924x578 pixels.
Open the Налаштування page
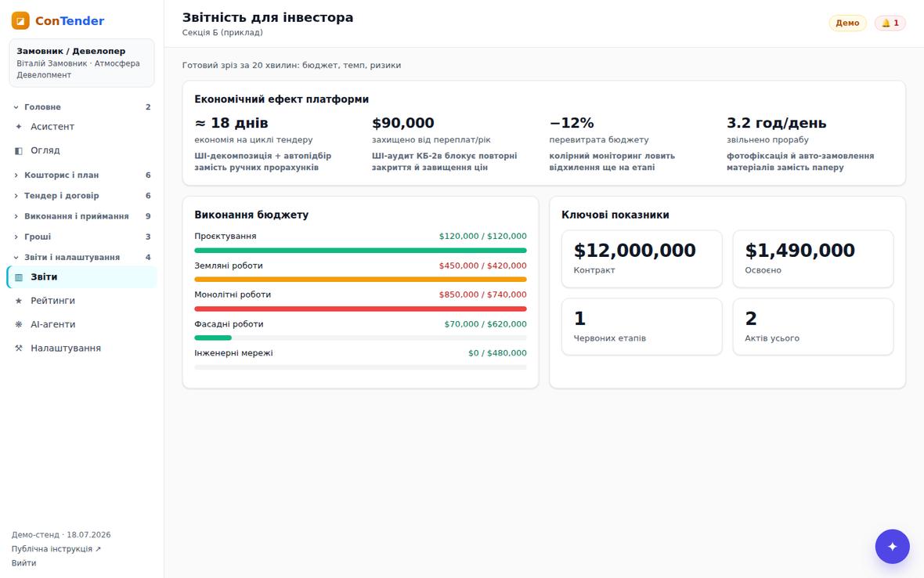coord(82,349)
